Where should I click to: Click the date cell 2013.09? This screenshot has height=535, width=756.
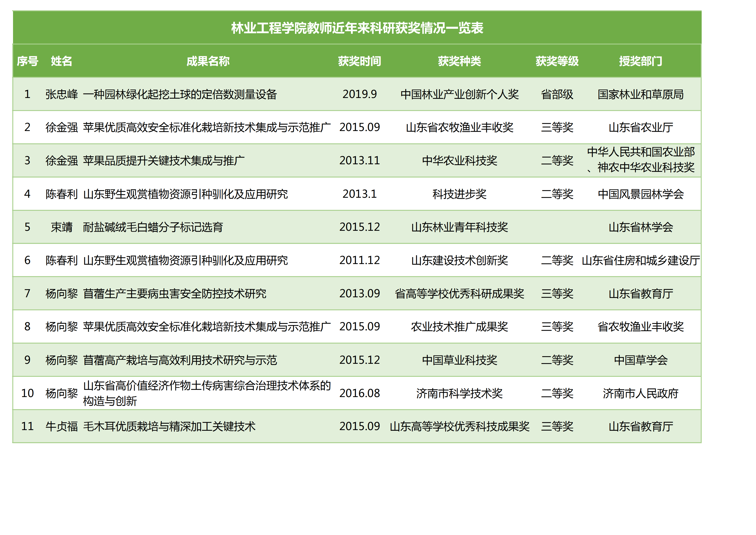[x=359, y=293]
